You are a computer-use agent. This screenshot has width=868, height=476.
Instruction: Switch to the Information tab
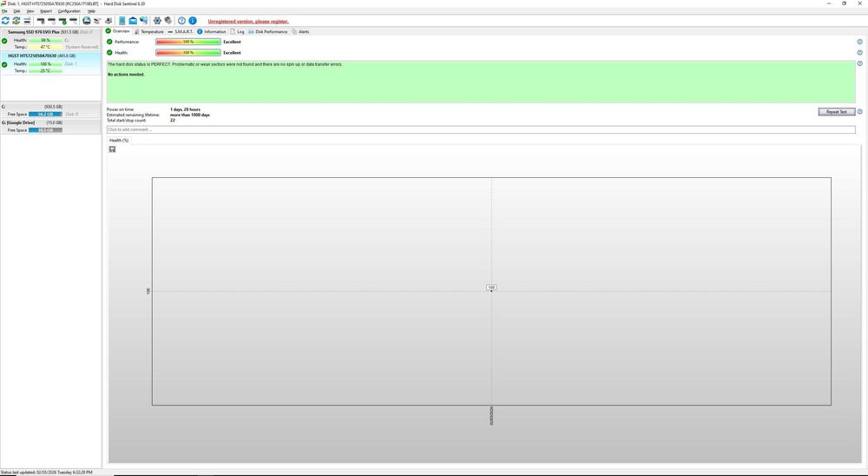point(212,31)
